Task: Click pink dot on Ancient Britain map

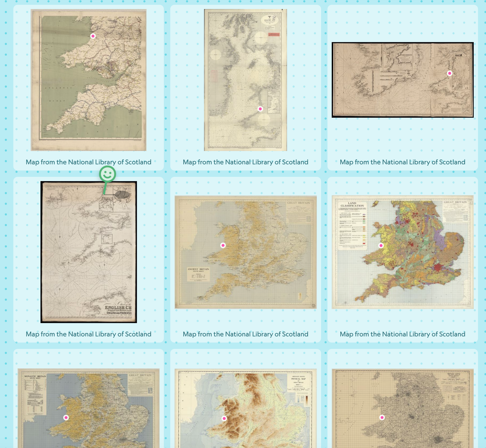Action: point(223,245)
